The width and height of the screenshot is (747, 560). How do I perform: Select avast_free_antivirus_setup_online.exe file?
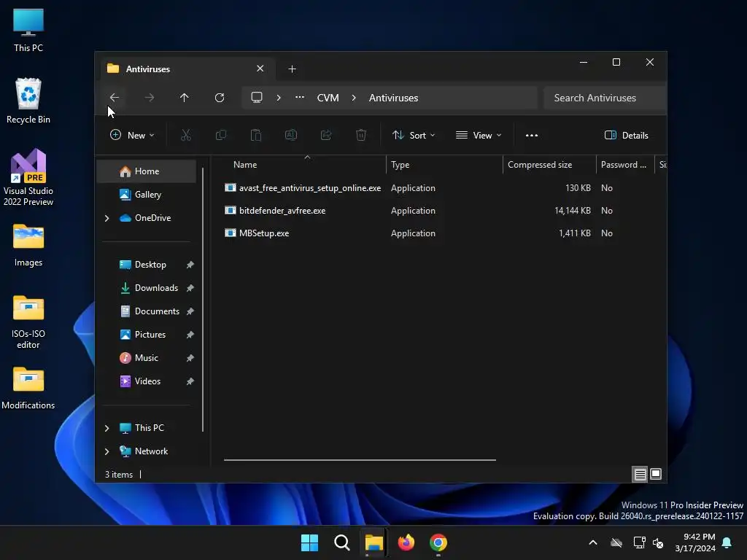[x=309, y=188]
